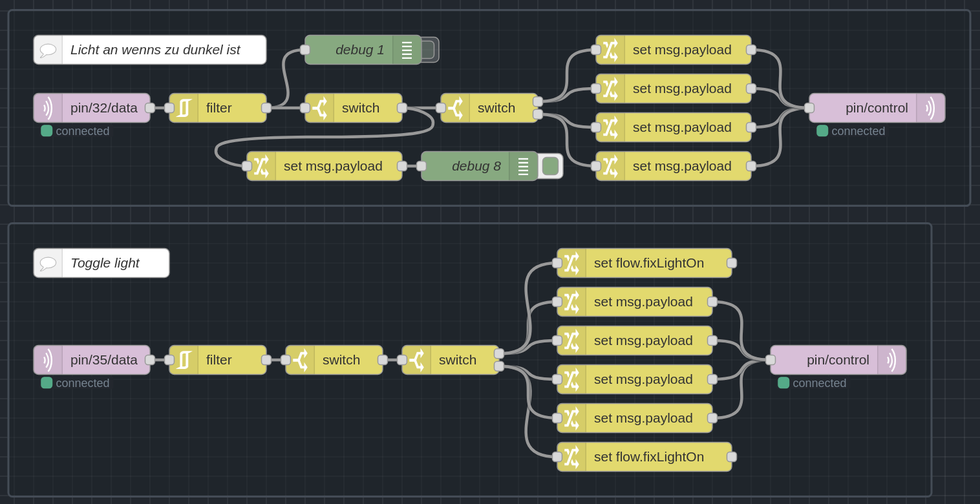This screenshot has width=980, height=504.
Task: Click the input port of pin/control in the Licht group
Action: point(809,108)
